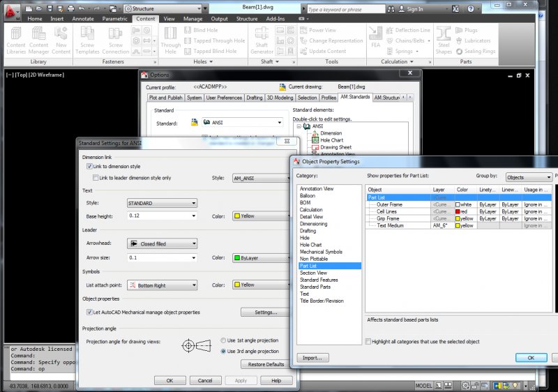This screenshot has width=558, height=392.
Task: Open Power View tool
Action: (318, 30)
